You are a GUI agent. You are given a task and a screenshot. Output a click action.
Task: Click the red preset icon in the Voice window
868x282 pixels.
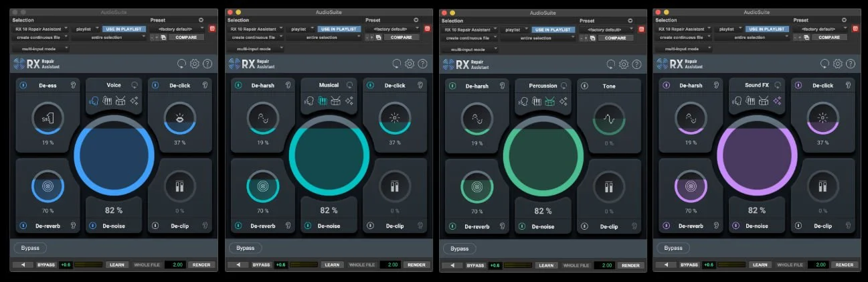[212, 28]
